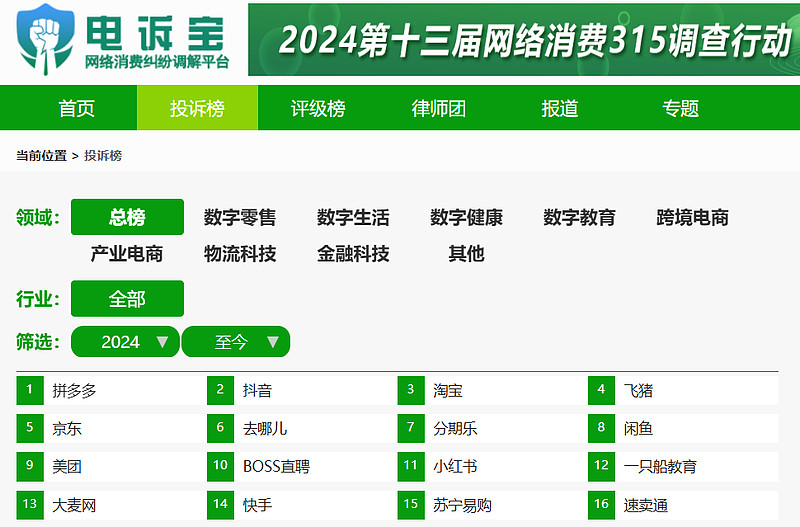Open 飞猪 ranked number 4

click(x=638, y=391)
